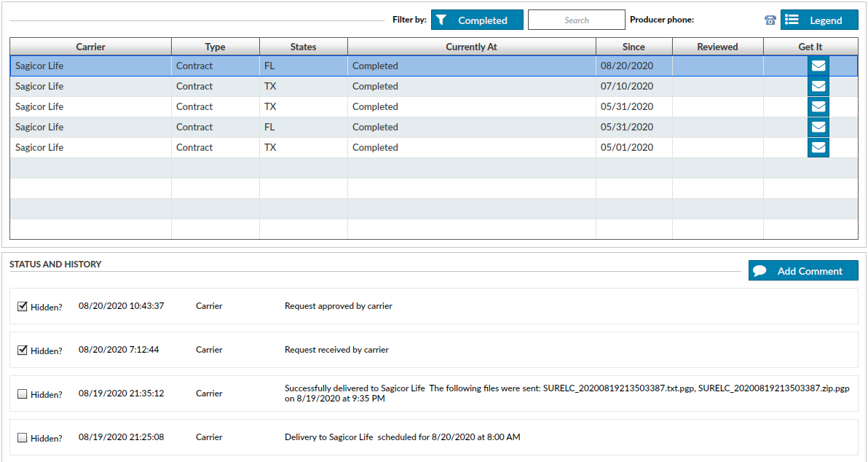This screenshot has width=868, height=462.
Task: Sort by the Type column header
Action: click(216, 47)
